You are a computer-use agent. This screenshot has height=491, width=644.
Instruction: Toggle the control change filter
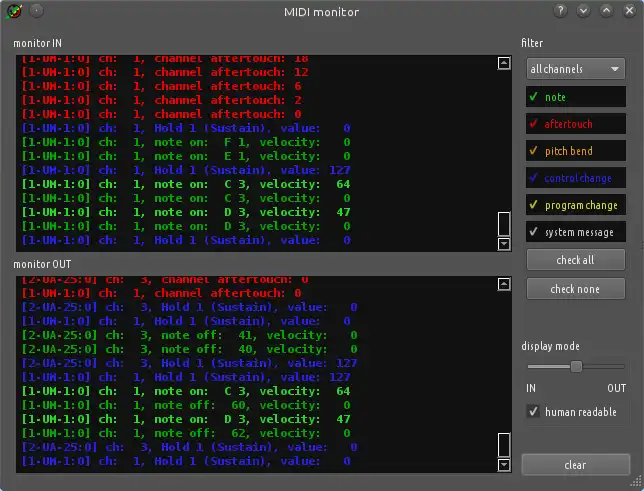[576, 178]
